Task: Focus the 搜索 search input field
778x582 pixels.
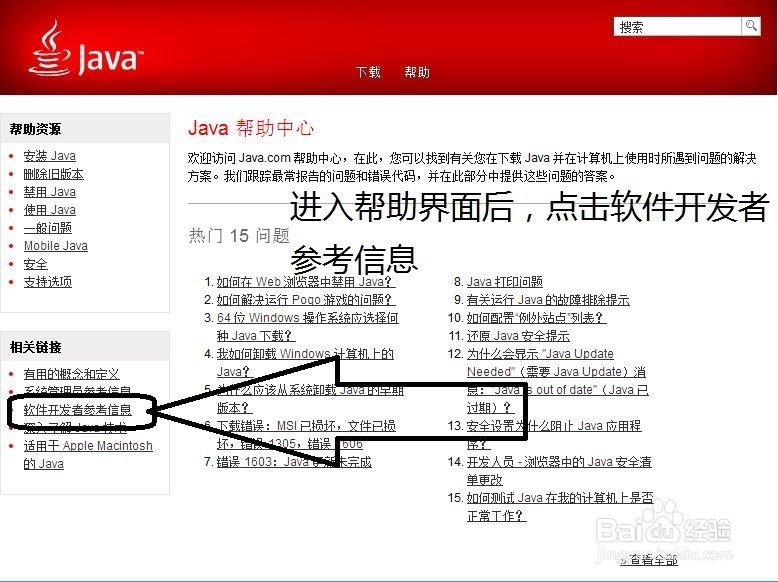Action: point(678,26)
